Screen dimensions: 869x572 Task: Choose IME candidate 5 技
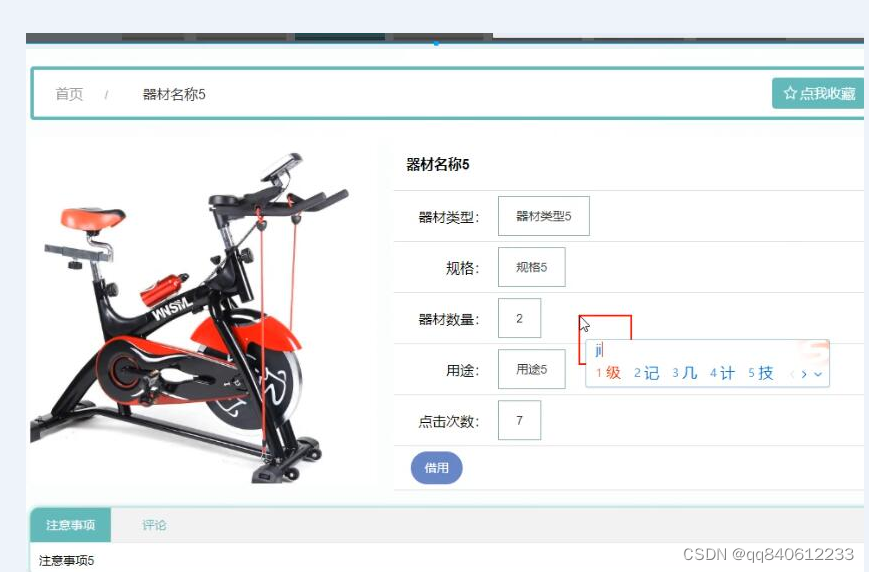click(760, 372)
